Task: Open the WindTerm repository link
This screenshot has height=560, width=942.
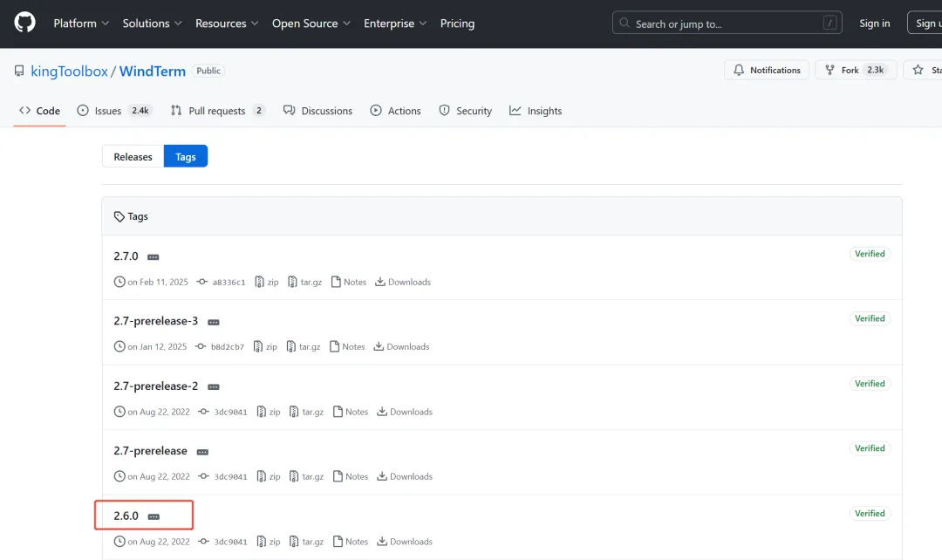Action: [152, 71]
